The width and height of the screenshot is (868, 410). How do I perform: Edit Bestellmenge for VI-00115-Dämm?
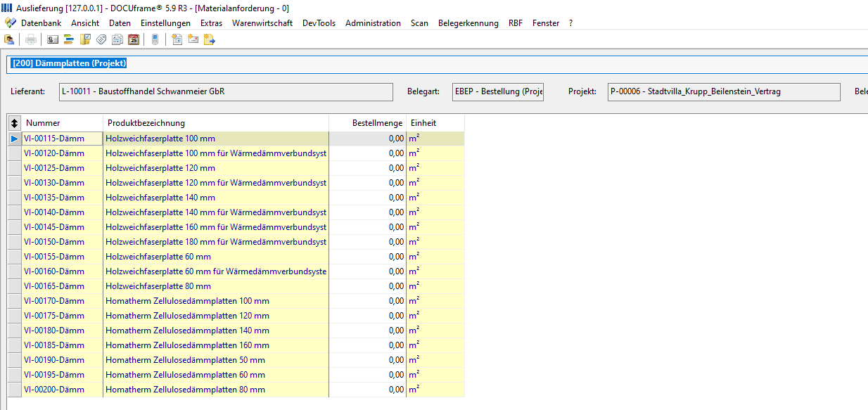point(368,139)
